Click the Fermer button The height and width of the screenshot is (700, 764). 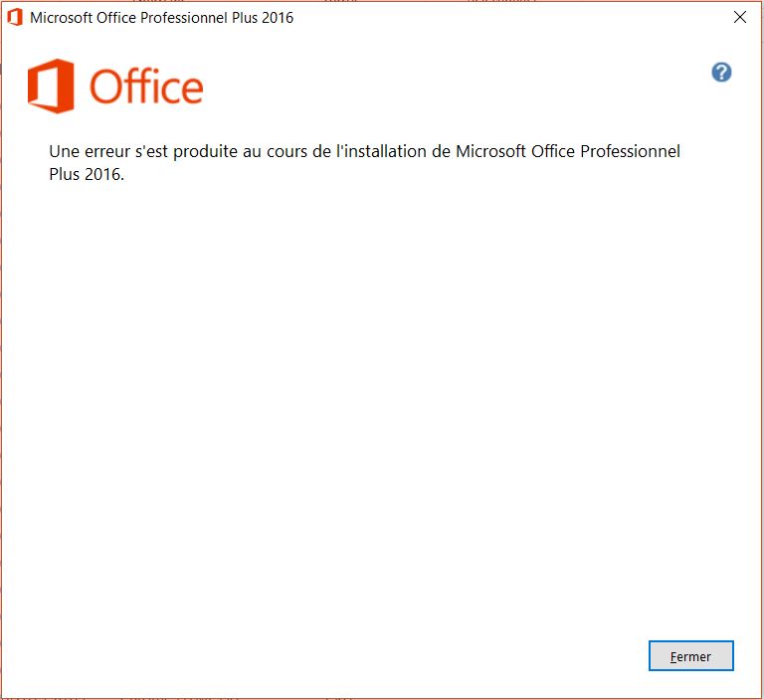pyautogui.click(x=690, y=655)
